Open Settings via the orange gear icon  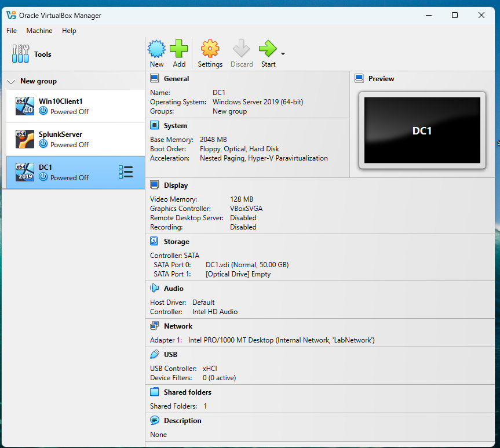pyautogui.click(x=210, y=49)
